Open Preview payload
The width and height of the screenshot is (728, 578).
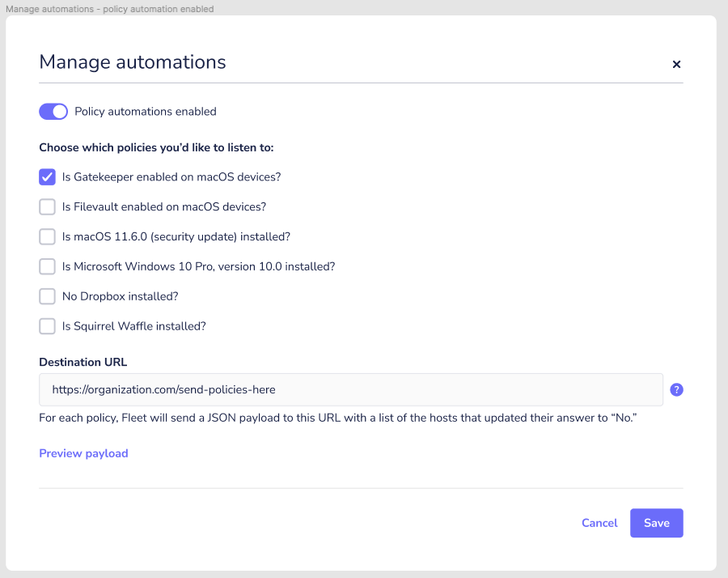(x=83, y=453)
